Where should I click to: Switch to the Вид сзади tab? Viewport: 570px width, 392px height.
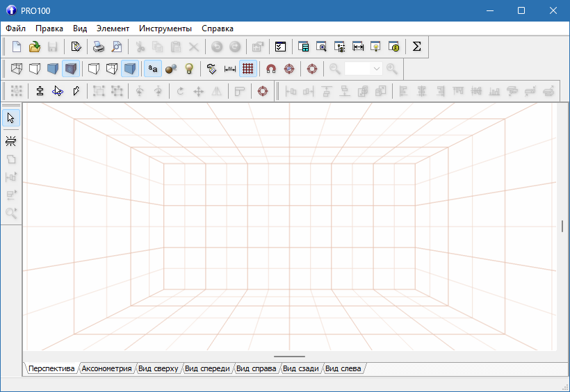pyautogui.click(x=300, y=368)
